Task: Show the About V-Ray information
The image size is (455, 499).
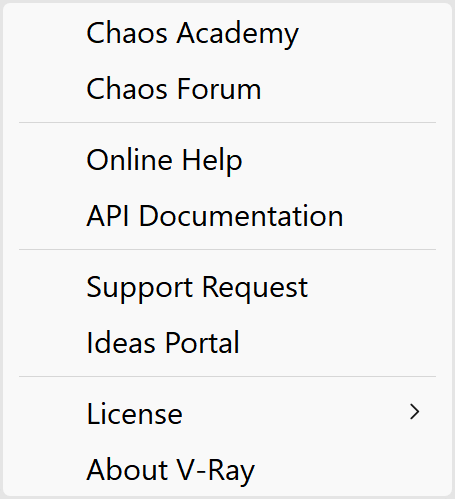Action: (227, 470)
